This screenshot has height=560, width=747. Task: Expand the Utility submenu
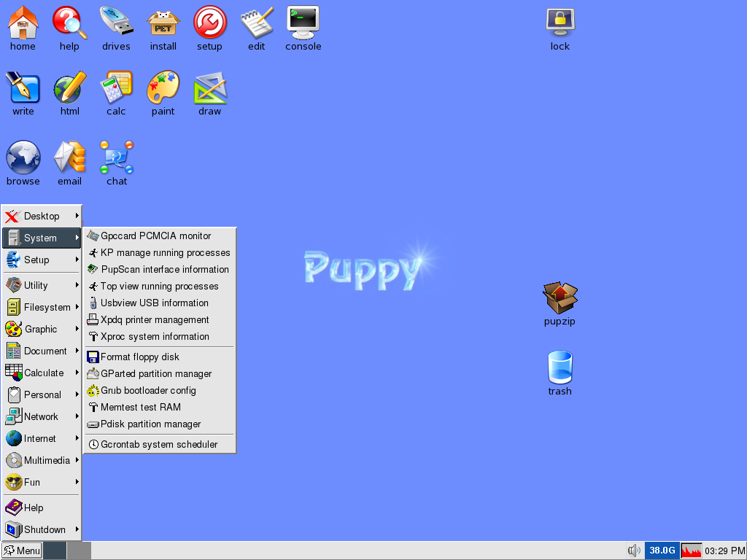pos(42,285)
